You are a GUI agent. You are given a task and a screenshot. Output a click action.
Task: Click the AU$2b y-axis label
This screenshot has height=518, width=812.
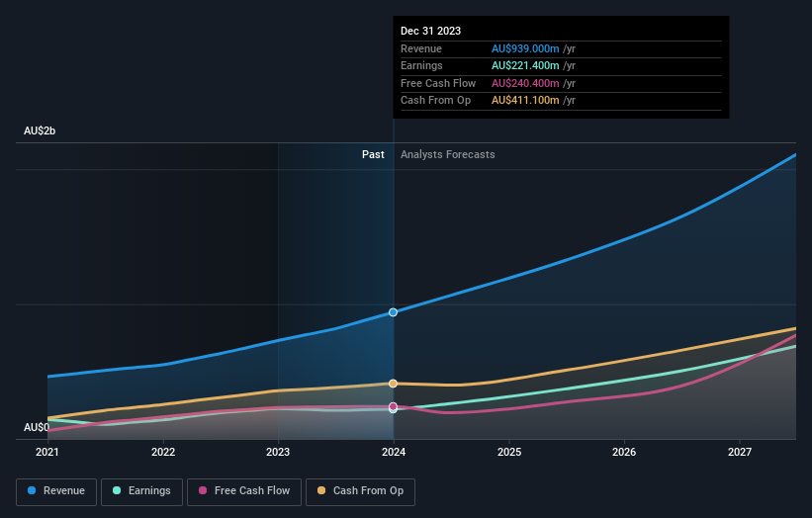point(40,130)
